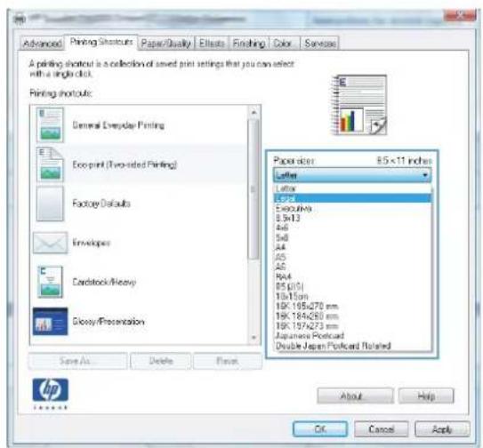
Task: Click the Reset button
Action: pyautogui.click(x=228, y=361)
